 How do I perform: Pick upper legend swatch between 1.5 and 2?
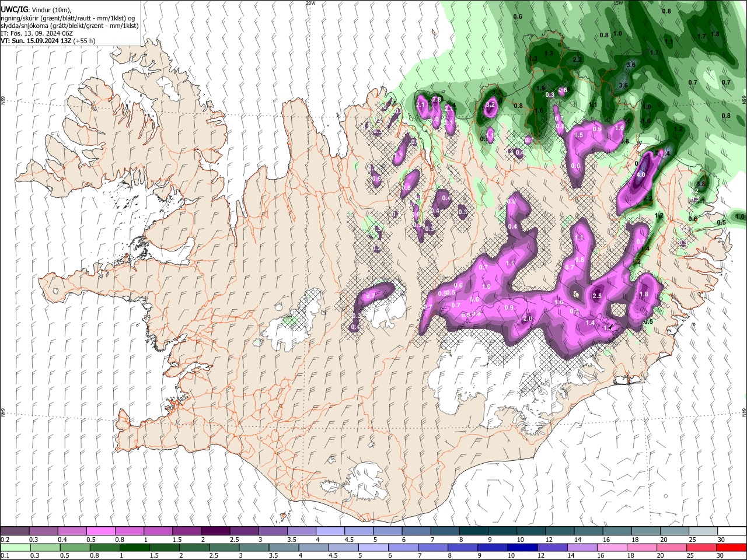(x=186, y=531)
